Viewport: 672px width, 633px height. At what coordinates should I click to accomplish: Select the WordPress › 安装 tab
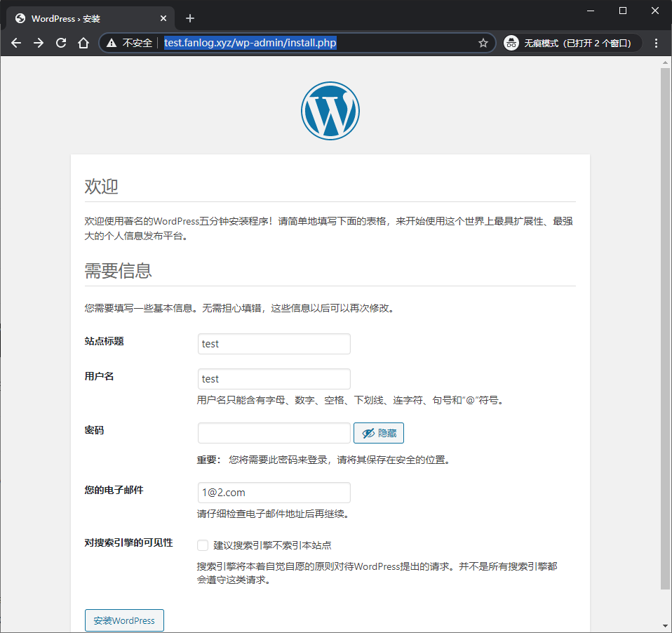tap(90, 18)
